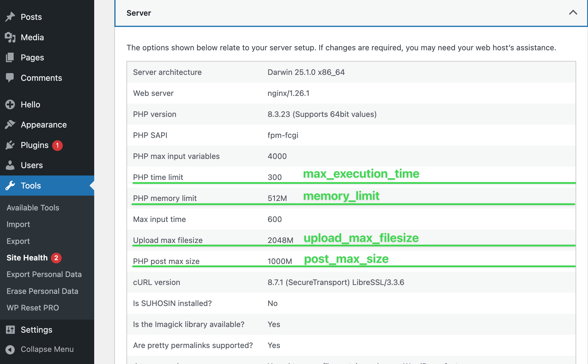
Task: Open the Export submenu item
Action: coord(18,241)
